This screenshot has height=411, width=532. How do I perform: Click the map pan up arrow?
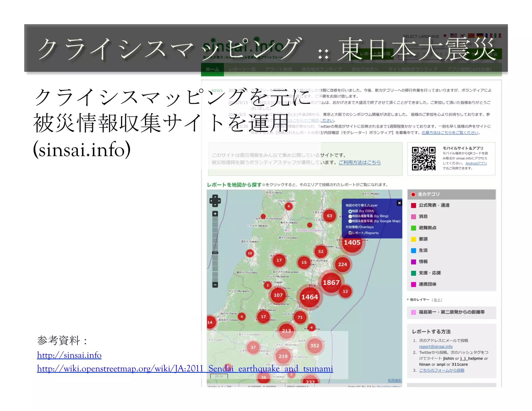[x=215, y=197]
